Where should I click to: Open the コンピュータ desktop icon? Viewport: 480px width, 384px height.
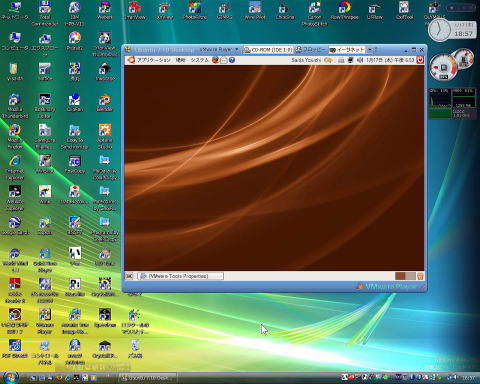tap(15, 41)
